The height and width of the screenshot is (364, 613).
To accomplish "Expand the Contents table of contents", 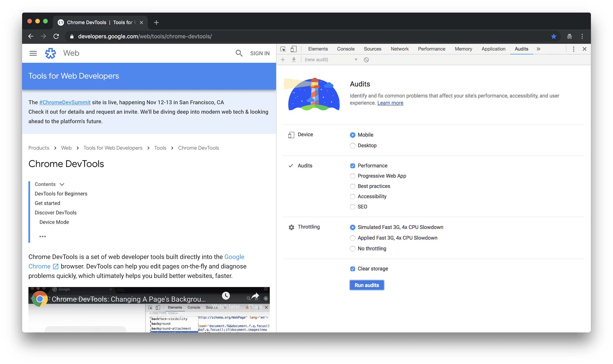I will [63, 184].
